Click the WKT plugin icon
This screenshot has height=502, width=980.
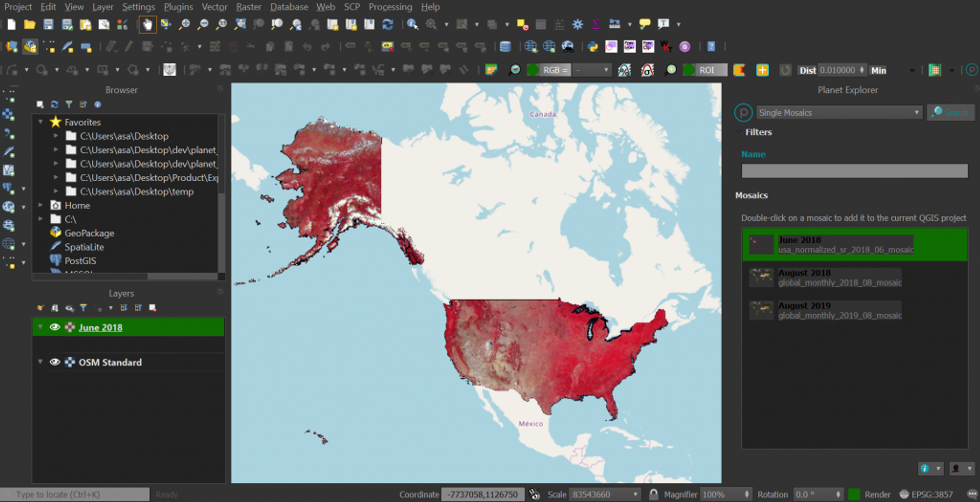666,46
